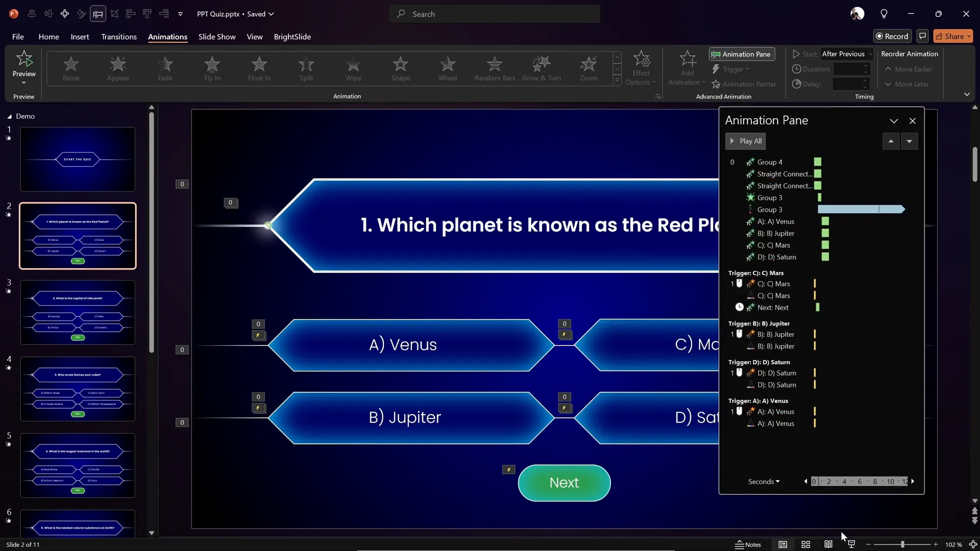Collapse the ribbon with chevron
980x551 pixels.
pos(967,94)
